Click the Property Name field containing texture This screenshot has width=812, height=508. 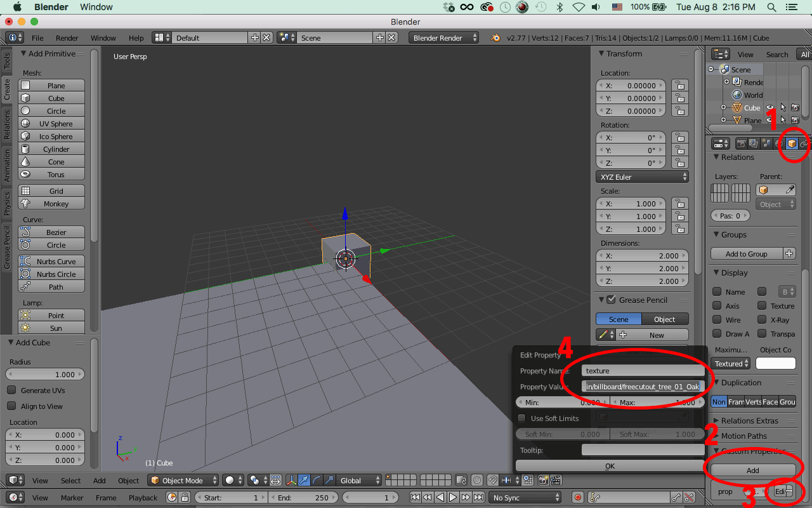coord(643,370)
